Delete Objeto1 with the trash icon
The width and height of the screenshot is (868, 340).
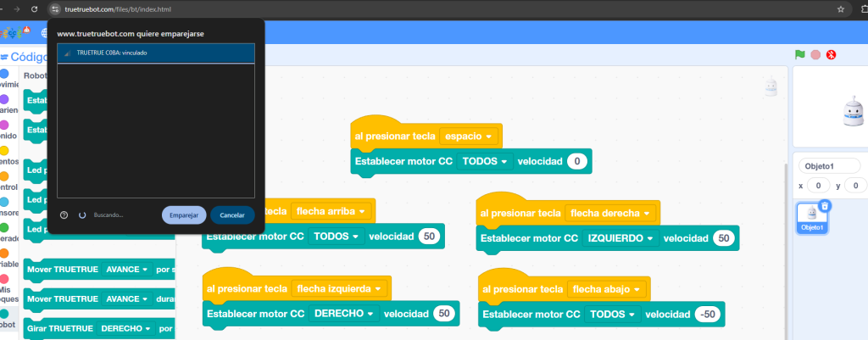[x=825, y=206]
